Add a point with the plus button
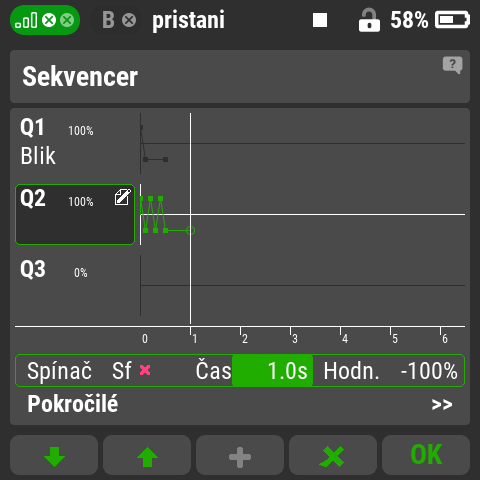 (x=240, y=455)
